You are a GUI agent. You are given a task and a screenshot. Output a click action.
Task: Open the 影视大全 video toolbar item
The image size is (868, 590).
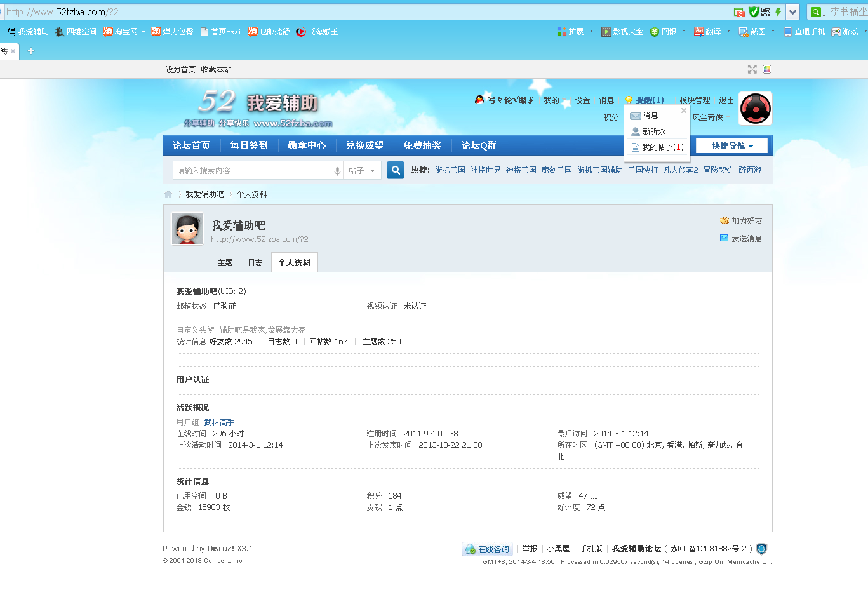[622, 31]
